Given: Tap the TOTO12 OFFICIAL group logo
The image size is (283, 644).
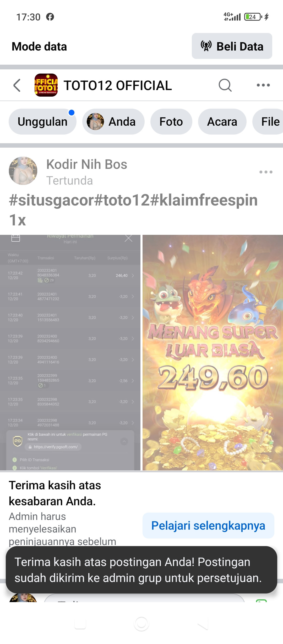Looking at the screenshot, I should point(46,85).
